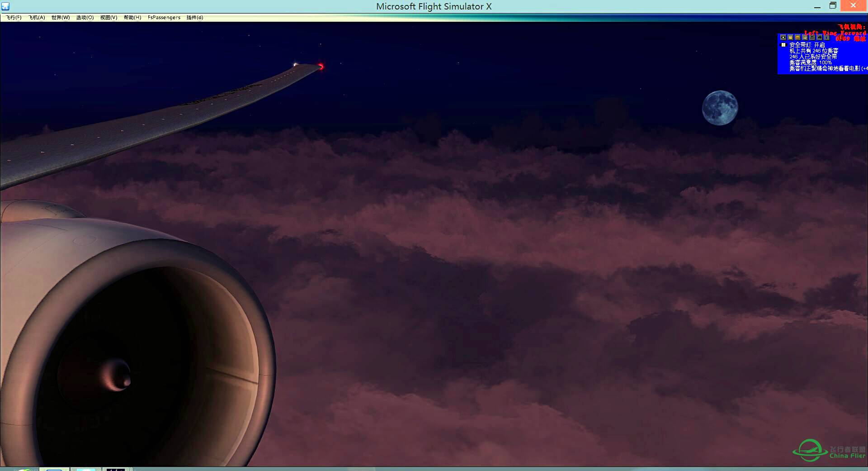This screenshot has height=471, width=868.
Task: Click the burger food service icon
Action: click(x=797, y=37)
